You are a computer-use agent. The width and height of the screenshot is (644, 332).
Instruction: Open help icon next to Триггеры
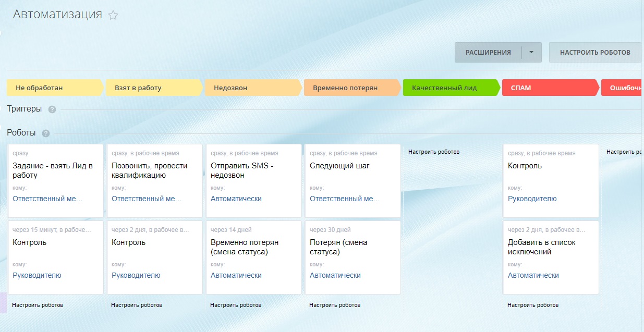tap(52, 109)
